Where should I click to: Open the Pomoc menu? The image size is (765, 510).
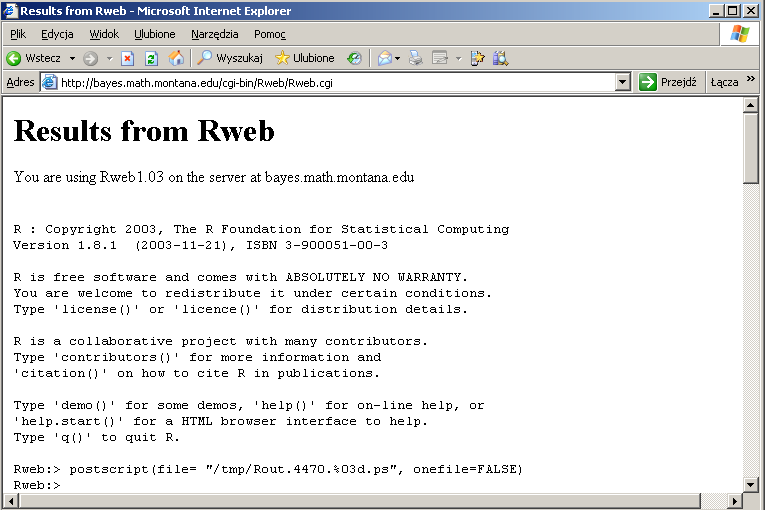[x=270, y=34]
